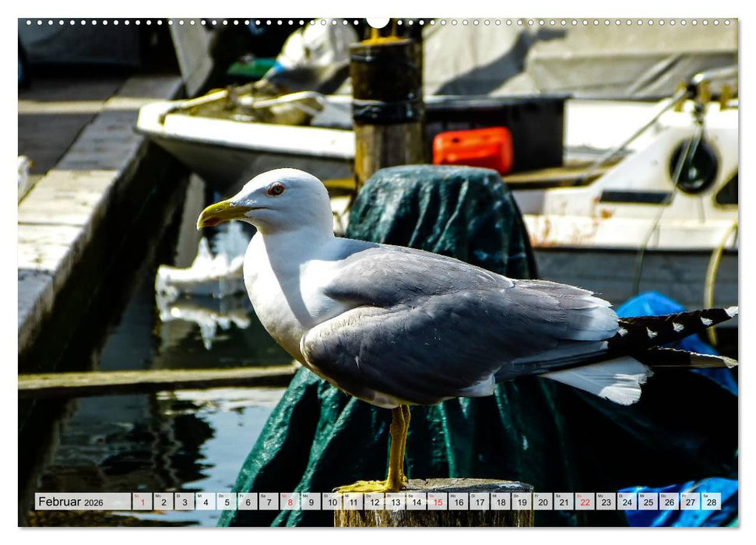The height and width of the screenshot is (545, 756).
Task: Toggle day 10 in the middle of the strip
Action: tap(332, 501)
